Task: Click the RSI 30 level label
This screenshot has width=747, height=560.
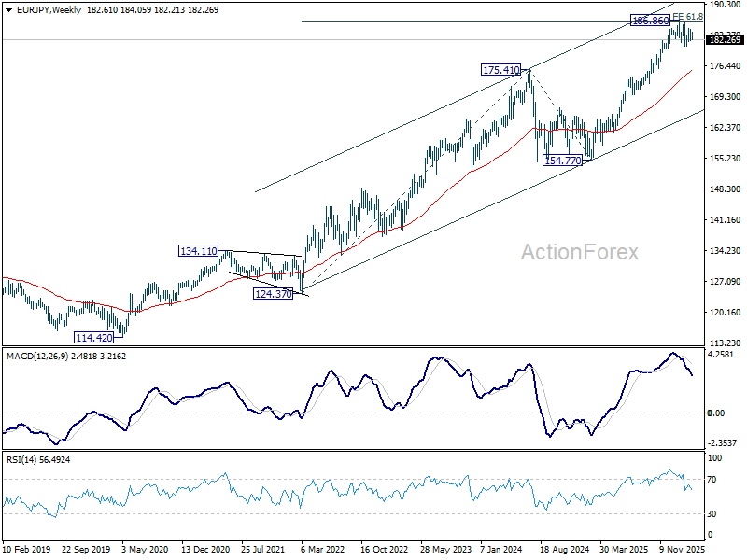Action: tap(712, 514)
